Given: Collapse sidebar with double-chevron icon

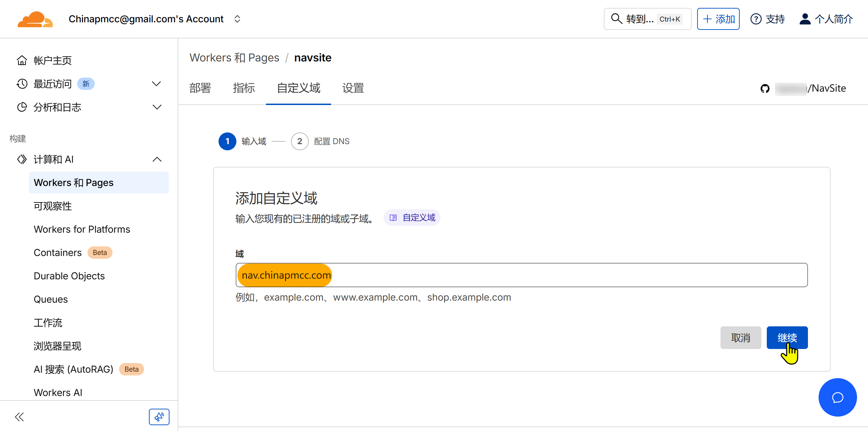Looking at the screenshot, I should pyautogui.click(x=20, y=417).
